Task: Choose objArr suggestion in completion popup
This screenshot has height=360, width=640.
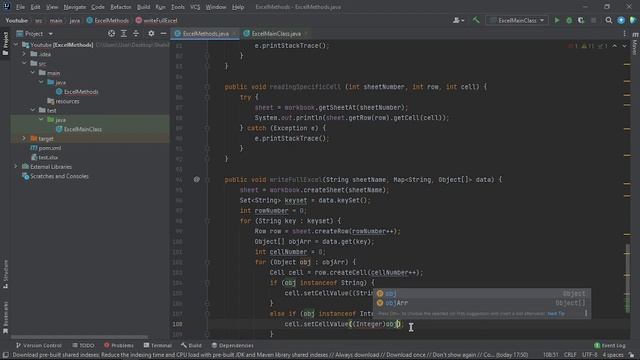Action: pos(482,303)
